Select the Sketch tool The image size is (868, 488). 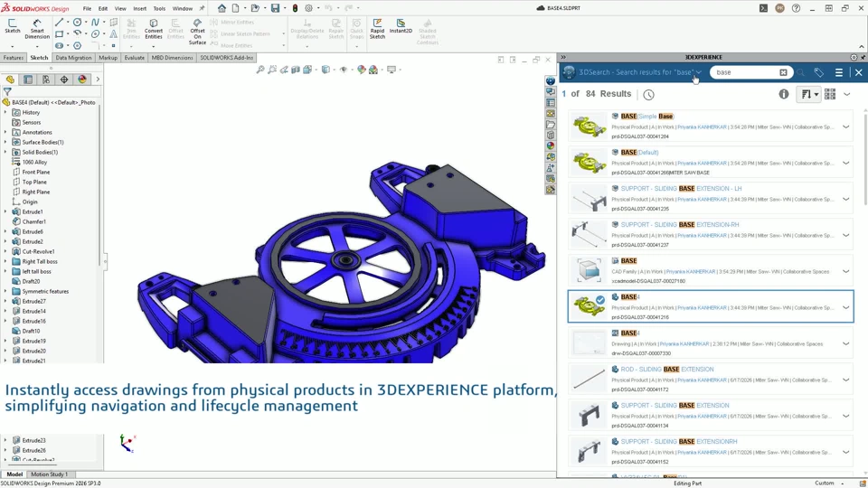[12, 25]
